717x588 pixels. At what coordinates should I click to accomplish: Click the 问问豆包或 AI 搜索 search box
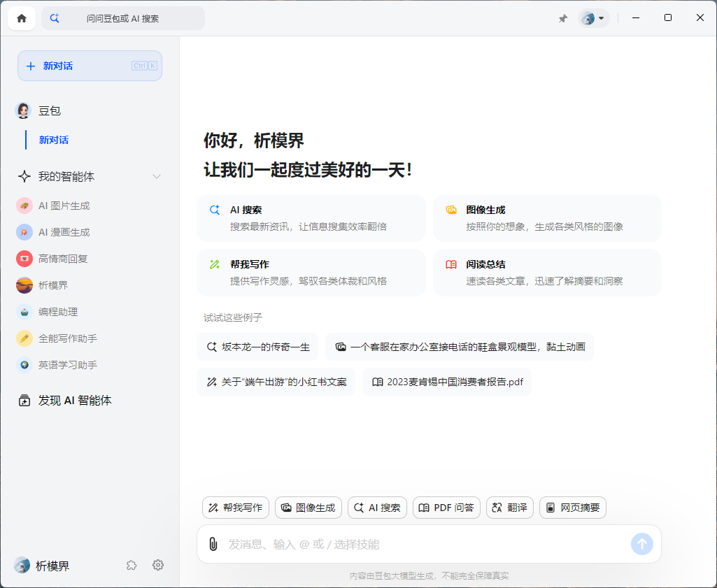pos(123,18)
